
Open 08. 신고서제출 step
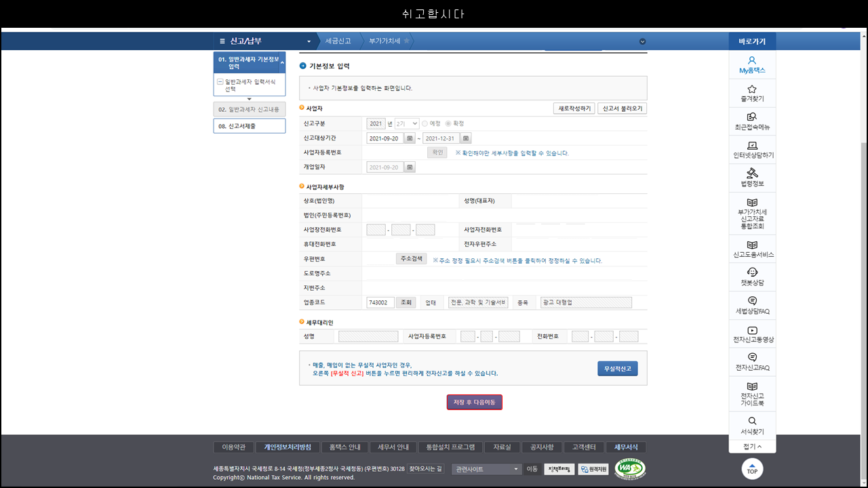coord(250,126)
